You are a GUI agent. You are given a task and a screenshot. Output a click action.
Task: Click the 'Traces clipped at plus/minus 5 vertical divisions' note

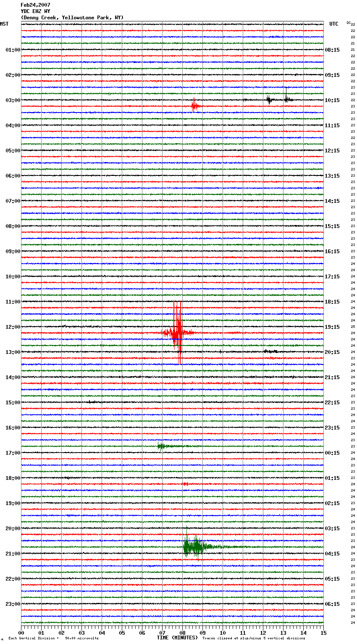point(254,638)
